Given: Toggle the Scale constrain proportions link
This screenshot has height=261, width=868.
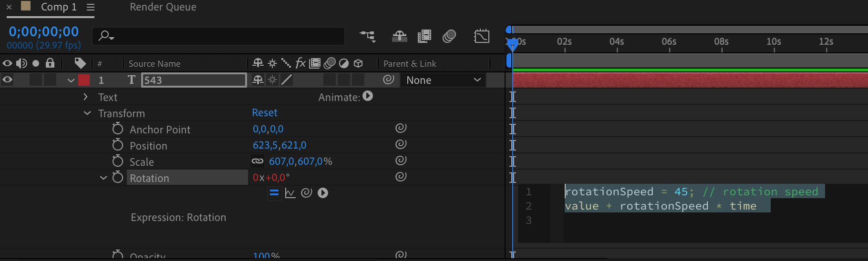Looking at the screenshot, I should 258,161.
